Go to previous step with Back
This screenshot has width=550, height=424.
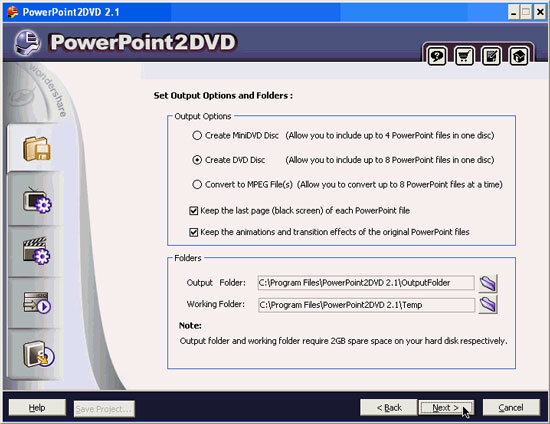pyautogui.click(x=389, y=408)
